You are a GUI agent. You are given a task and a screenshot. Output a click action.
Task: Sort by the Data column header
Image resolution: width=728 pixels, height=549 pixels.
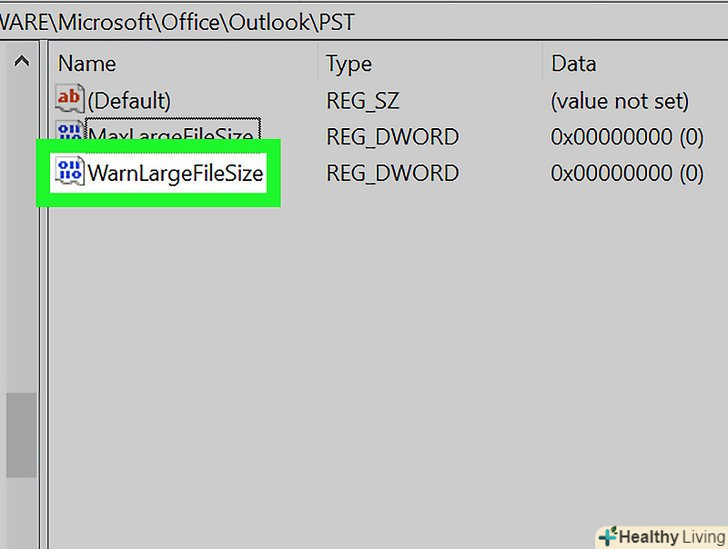point(574,64)
